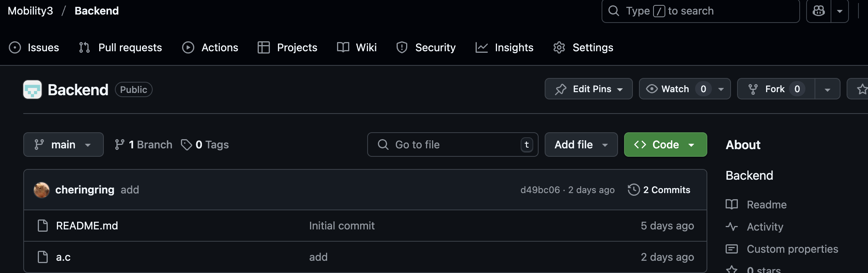Open the Edit Pins dropdown
The height and width of the screenshot is (273, 868).
[x=588, y=89]
